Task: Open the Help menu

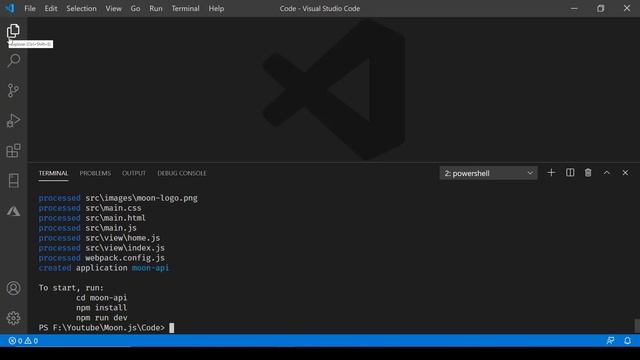Action: click(216, 8)
